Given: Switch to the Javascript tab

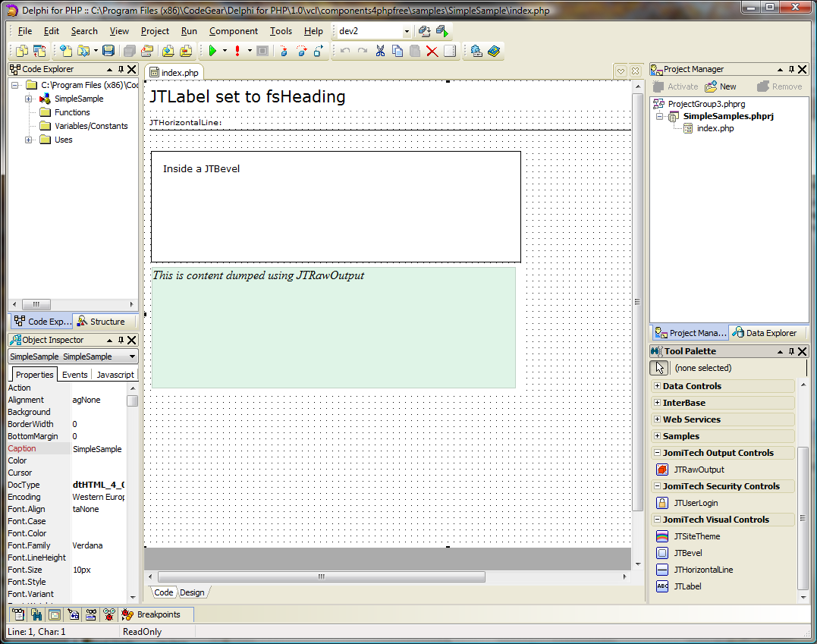Looking at the screenshot, I should pos(115,375).
